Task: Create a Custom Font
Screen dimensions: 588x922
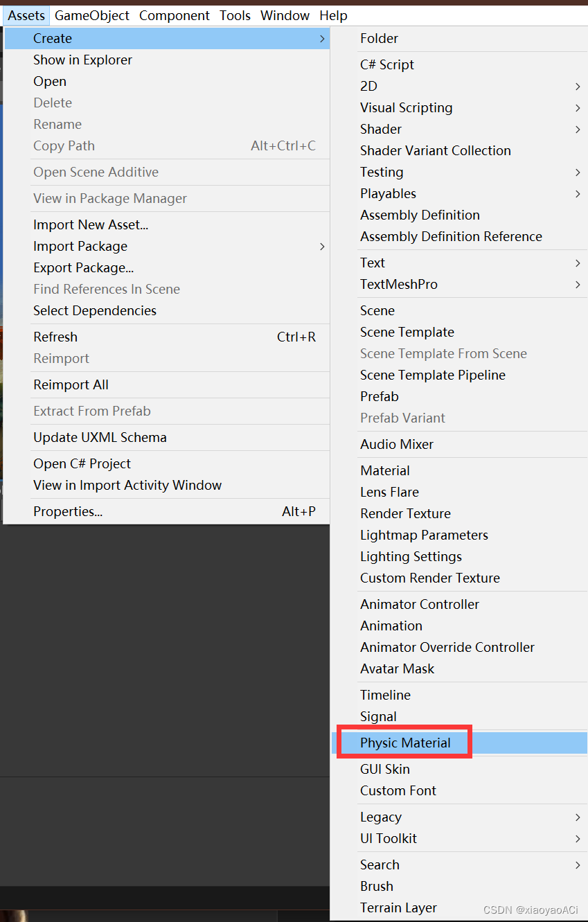Action: click(459, 790)
